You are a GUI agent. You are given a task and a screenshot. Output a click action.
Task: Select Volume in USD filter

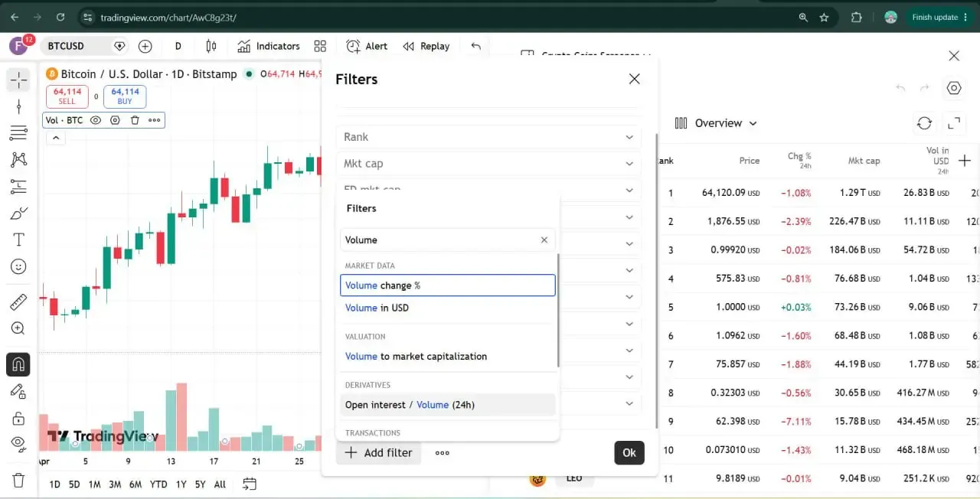(x=448, y=308)
